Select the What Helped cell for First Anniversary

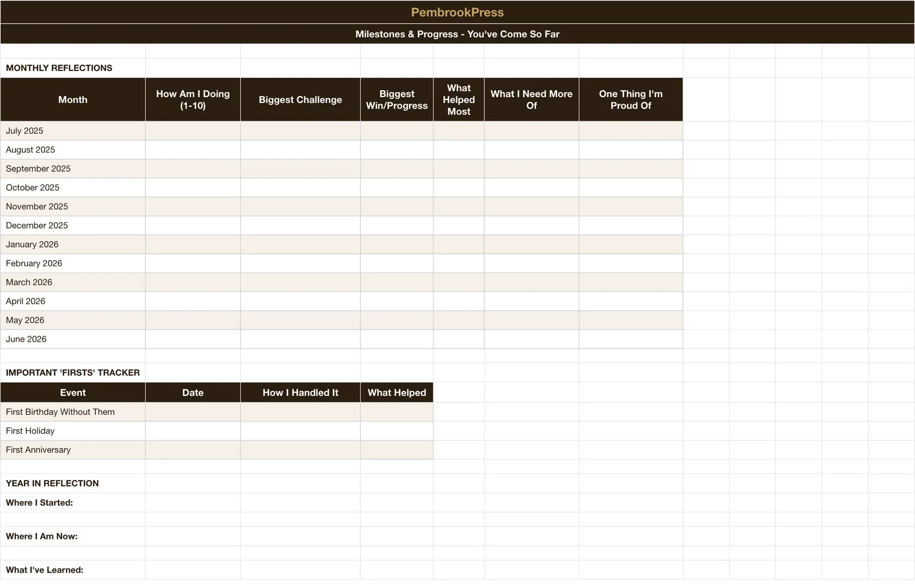tap(397, 450)
